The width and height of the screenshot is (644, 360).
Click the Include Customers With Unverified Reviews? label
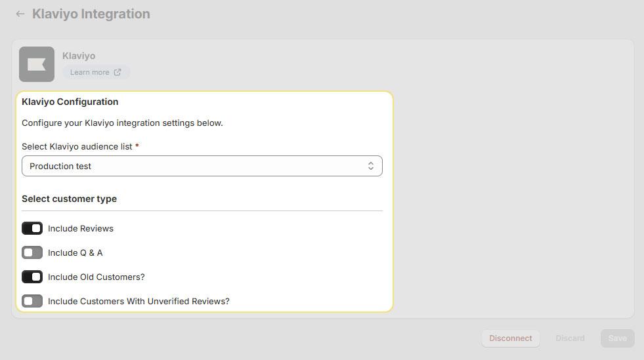139,301
